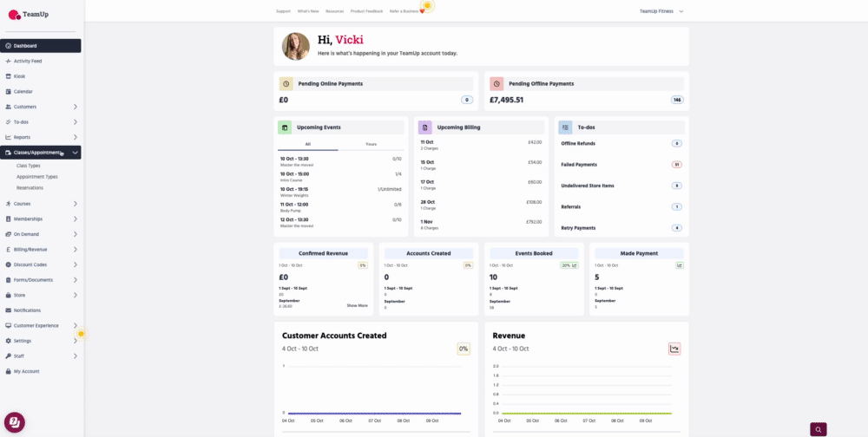Click the Upcoming Events calendar icon
Viewport: 868px width, 437px height.
tap(285, 127)
